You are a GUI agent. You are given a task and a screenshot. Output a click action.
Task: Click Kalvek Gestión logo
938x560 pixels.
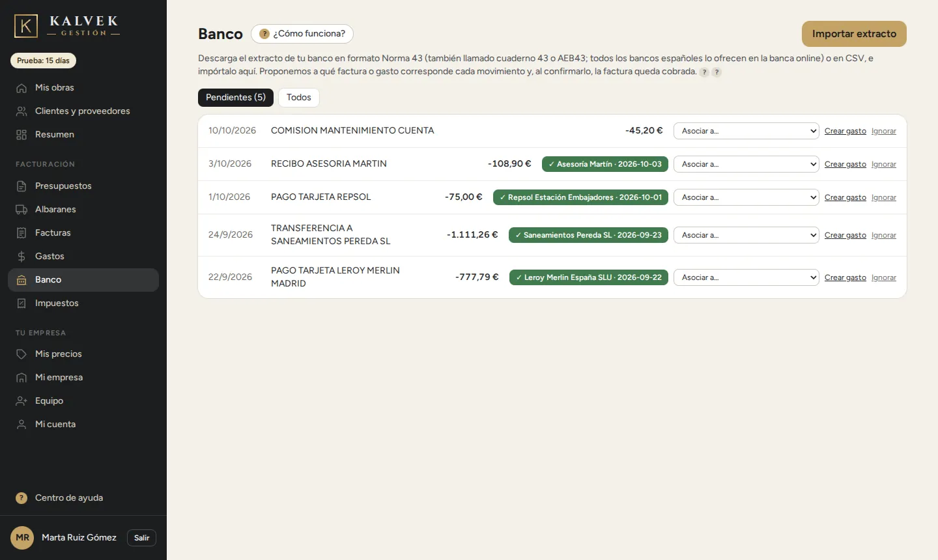pyautogui.click(x=67, y=26)
